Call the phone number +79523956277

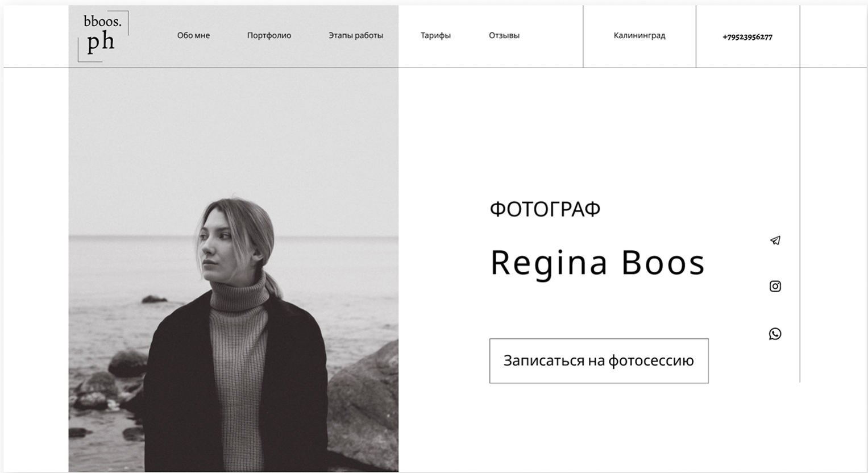pos(747,37)
